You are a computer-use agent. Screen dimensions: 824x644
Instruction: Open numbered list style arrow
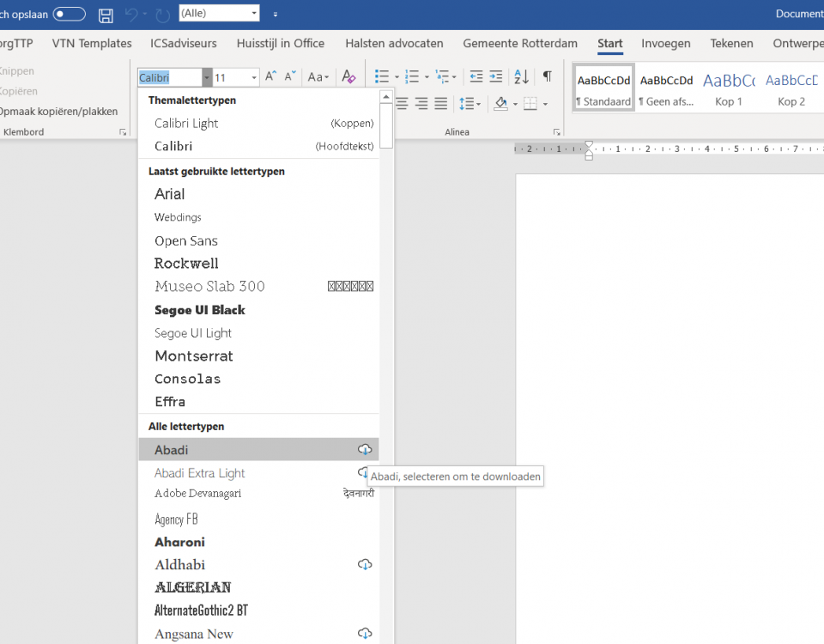[x=427, y=77]
